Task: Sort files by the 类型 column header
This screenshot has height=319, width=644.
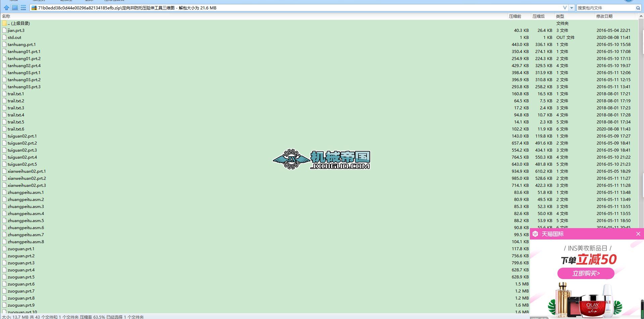Action: [560, 16]
